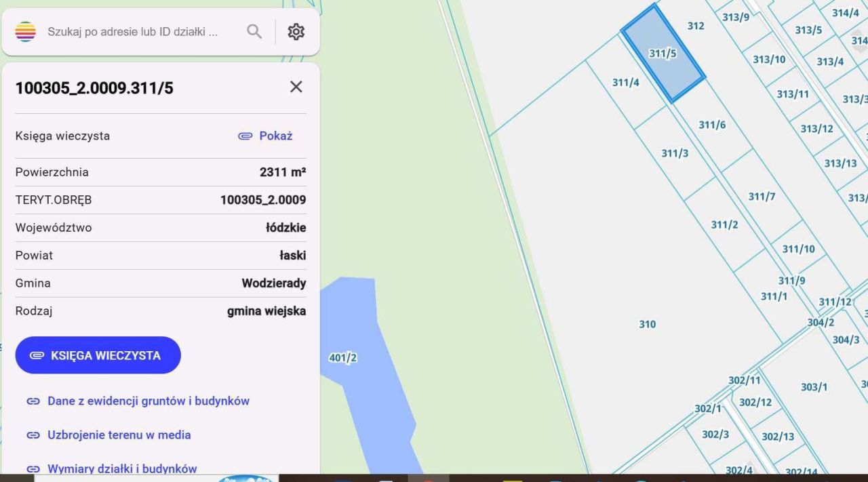The width and height of the screenshot is (868, 482).
Task: Click the panel title '100305_2.0009.311/5'
Action: coord(94,88)
